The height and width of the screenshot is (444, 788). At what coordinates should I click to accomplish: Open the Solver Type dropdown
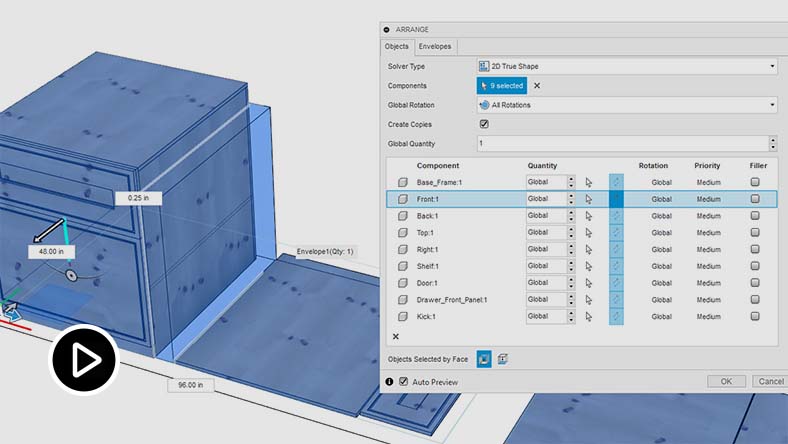tap(626, 66)
